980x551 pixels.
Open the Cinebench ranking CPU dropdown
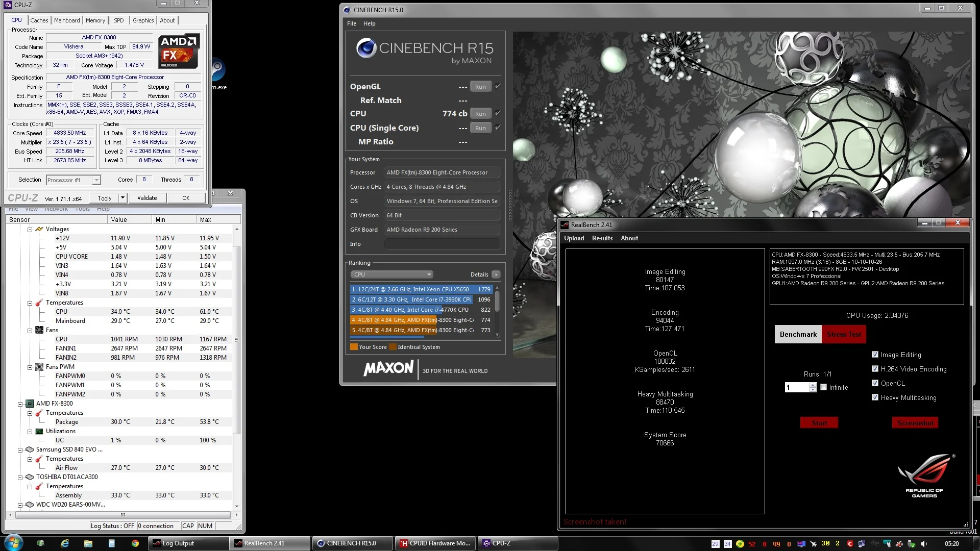pos(392,274)
